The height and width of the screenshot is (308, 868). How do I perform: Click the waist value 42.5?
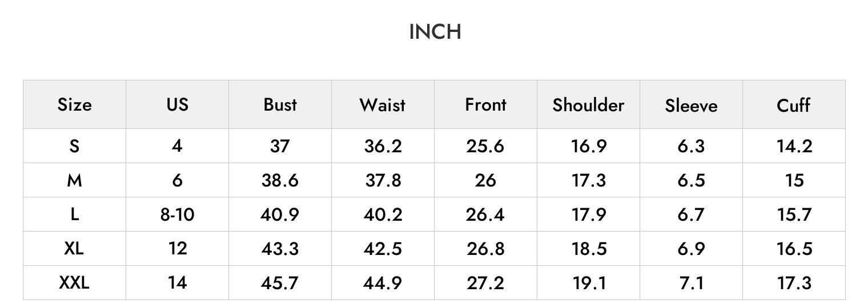pyautogui.click(x=383, y=249)
